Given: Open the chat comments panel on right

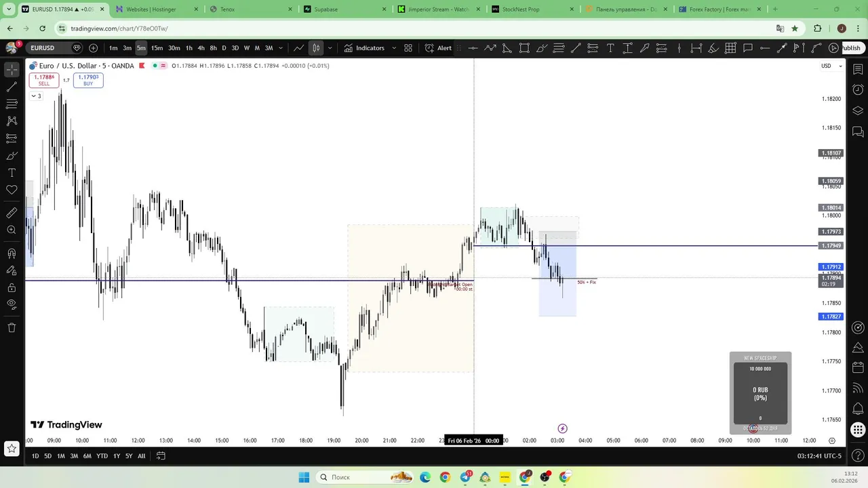Looking at the screenshot, I should coord(858,131).
